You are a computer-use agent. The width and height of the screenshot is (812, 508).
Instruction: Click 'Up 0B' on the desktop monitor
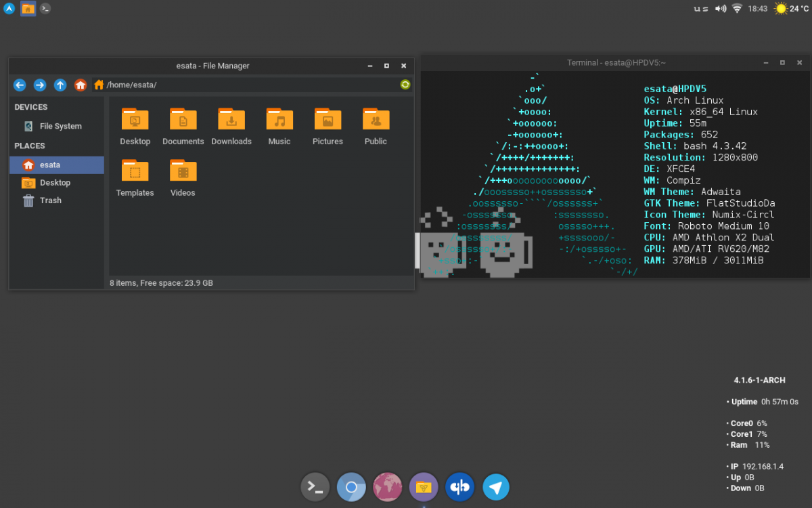coord(740,478)
